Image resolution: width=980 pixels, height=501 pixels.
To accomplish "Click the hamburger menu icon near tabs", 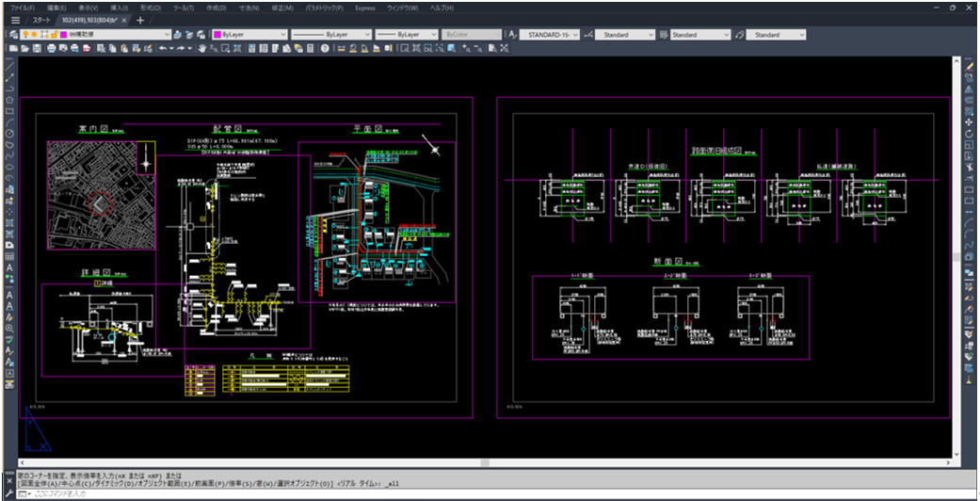I will (15, 20).
